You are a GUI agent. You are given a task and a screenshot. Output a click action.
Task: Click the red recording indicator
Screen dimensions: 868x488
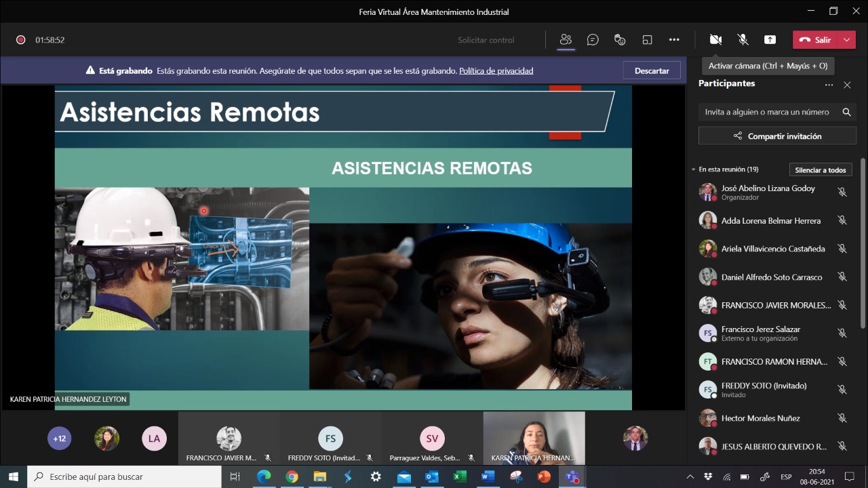point(20,40)
